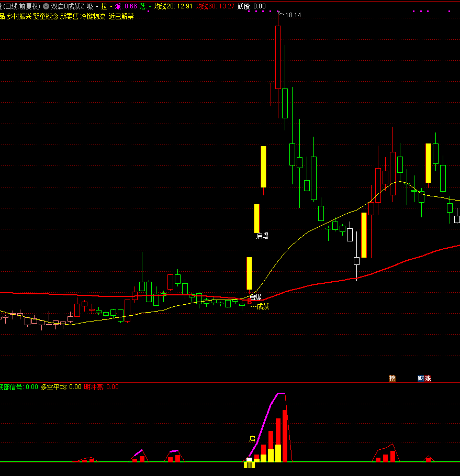Open the 新零售 concept tag
Image resolution: width=460 pixels, height=476 pixels.
coord(69,16)
